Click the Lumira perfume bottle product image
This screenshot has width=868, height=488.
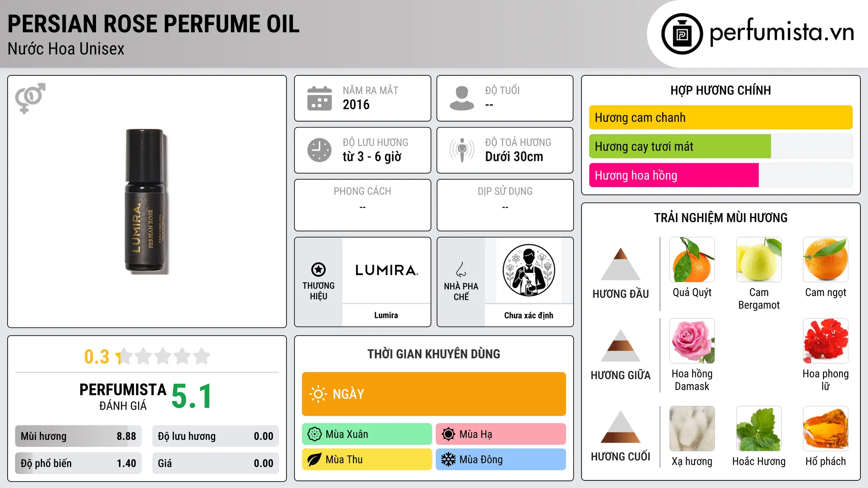(x=147, y=202)
